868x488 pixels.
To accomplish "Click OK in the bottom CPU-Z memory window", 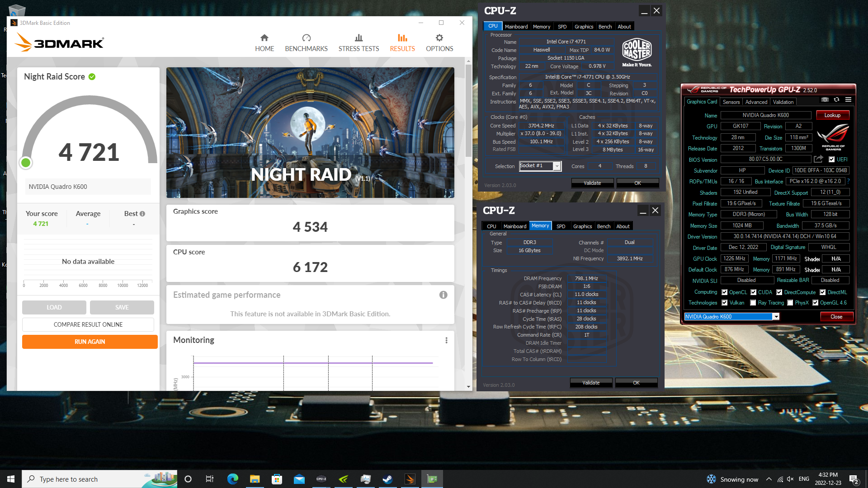I will 636,383.
